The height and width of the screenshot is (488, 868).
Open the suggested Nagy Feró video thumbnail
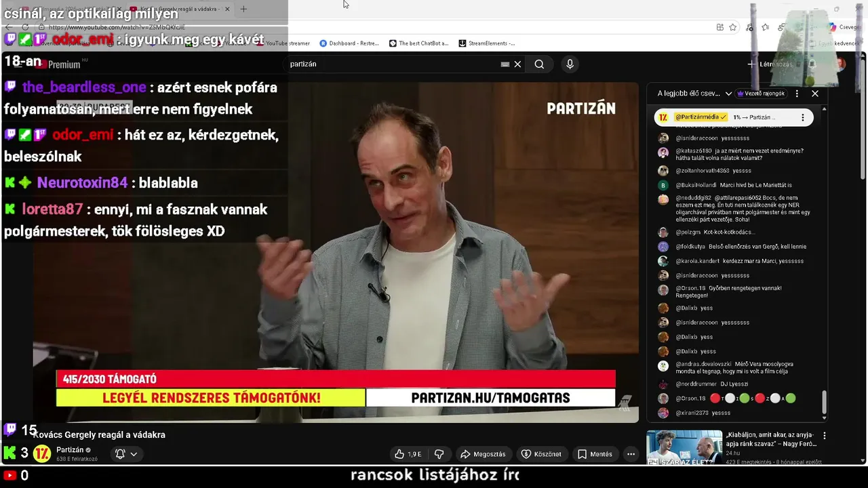pyautogui.click(x=684, y=447)
